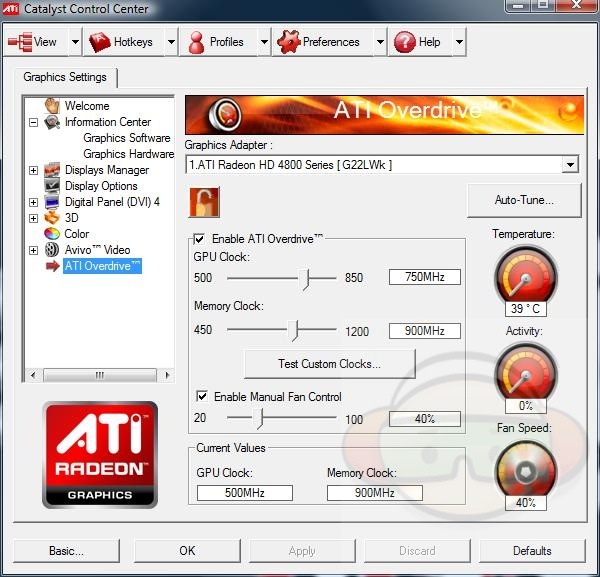The height and width of the screenshot is (577, 600).
Task: Click the Displays Manager monitor icon
Action: coord(53,170)
